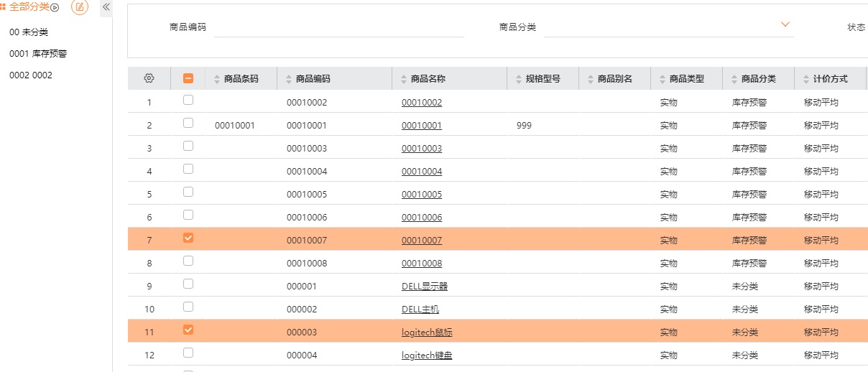Select 0001 库存预警 category
The height and width of the screenshot is (372, 868).
coord(38,54)
